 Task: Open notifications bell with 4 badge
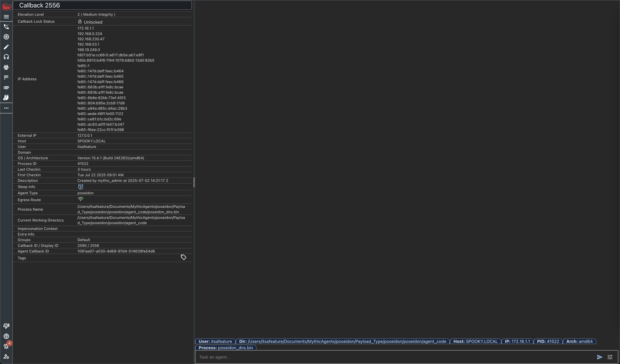6,346
